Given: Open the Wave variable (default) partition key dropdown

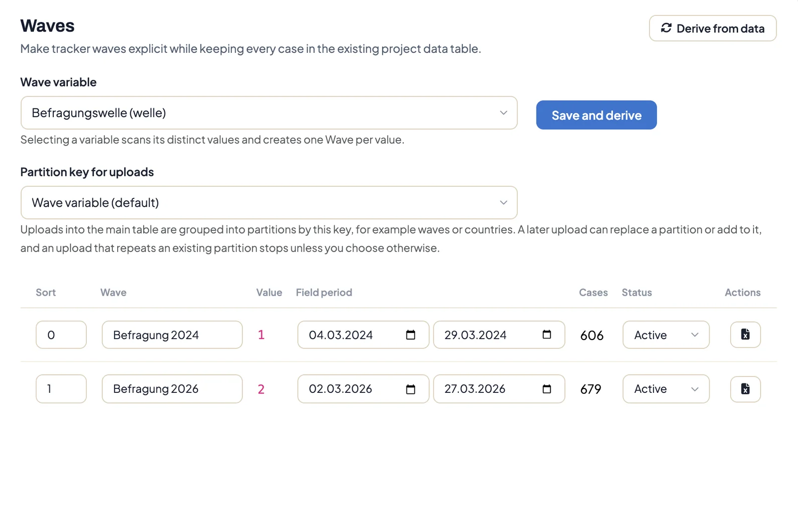Looking at the screenshot, I should click(x=269, y=202).
